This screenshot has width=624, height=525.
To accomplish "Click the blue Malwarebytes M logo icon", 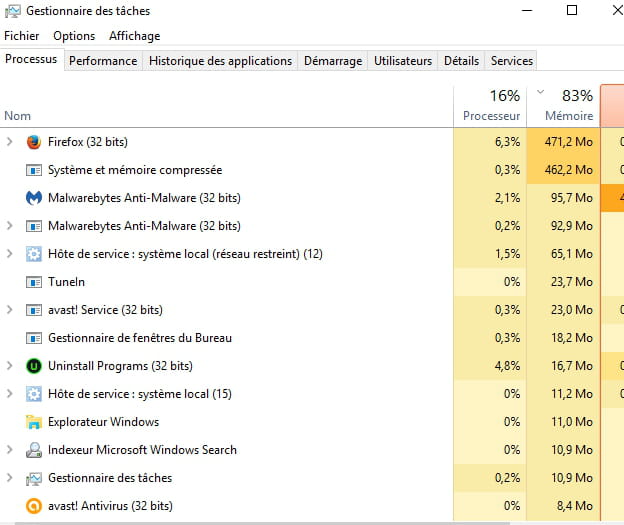I will pos(34,198).
